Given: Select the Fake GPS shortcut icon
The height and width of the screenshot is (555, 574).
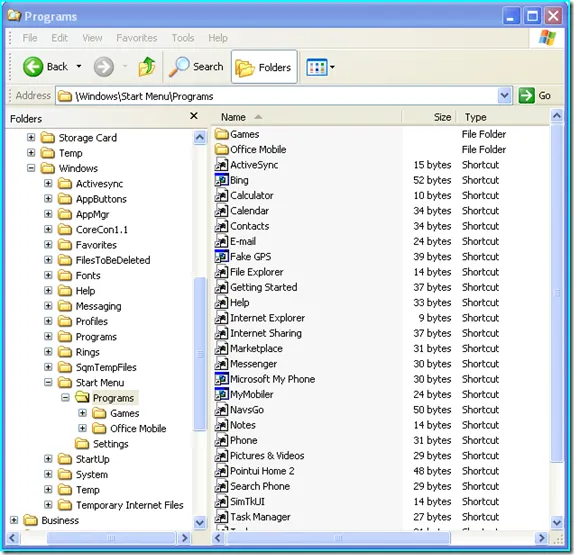Looking at the screenshot, I should pyautogui.click(x=221, y=257).
